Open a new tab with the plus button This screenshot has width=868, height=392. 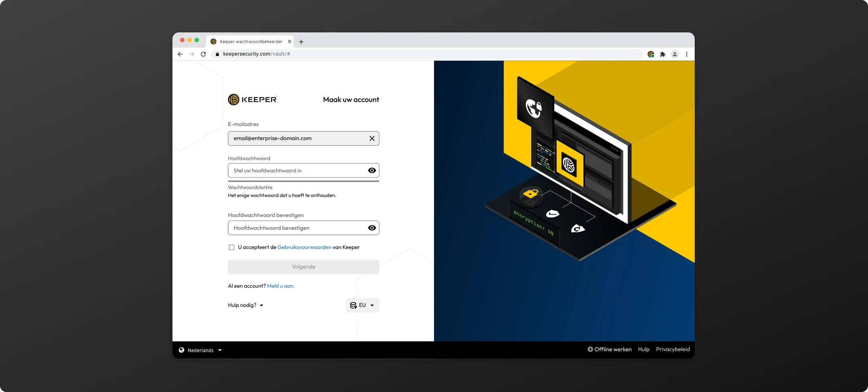(301, 42)
